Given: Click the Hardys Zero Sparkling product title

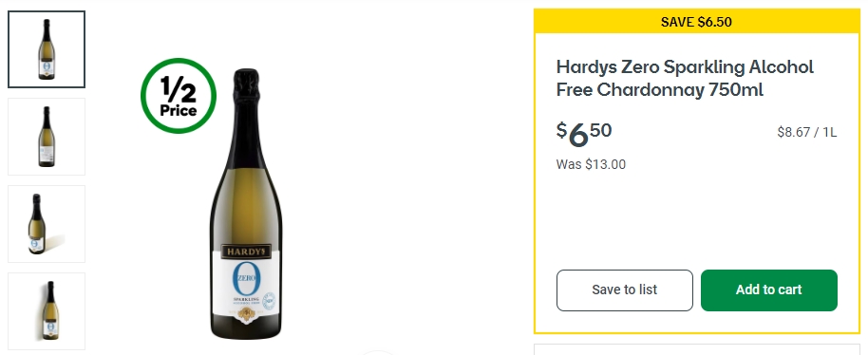Looking at the screenshot, I should [x=685, y=78].
